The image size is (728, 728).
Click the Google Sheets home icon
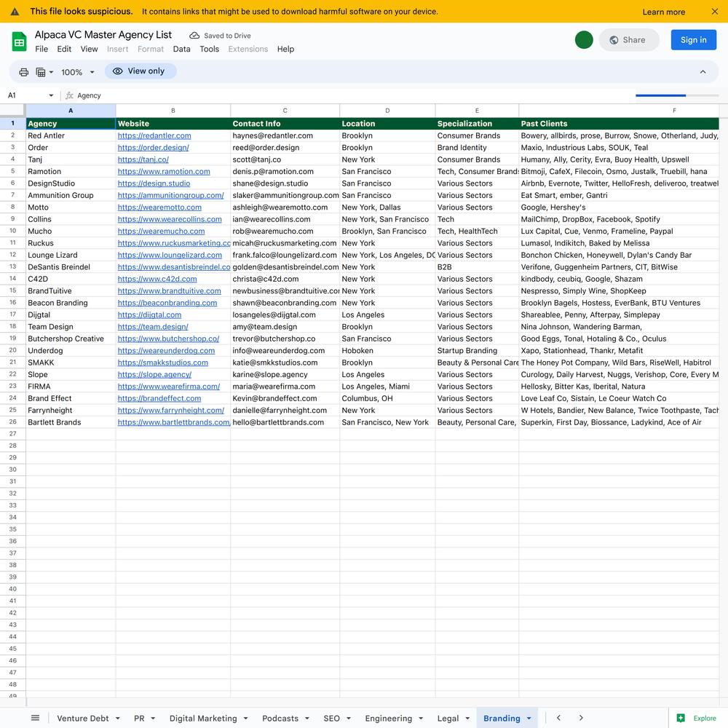tap(19, 41)
